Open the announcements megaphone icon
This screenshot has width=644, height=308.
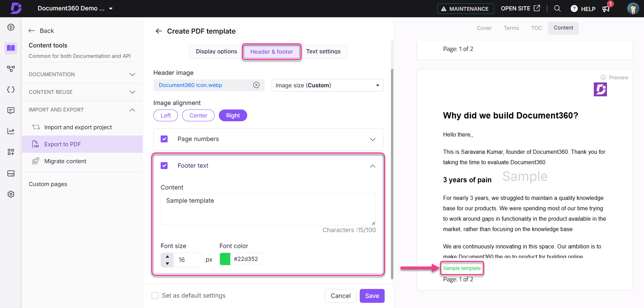point(606,9)
